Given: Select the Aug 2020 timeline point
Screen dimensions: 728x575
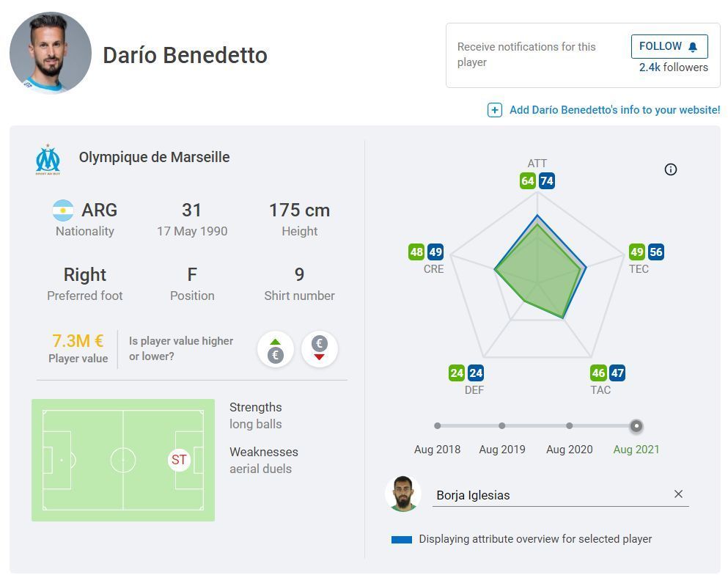Looking at the screenshot, I should click(570, 425).
